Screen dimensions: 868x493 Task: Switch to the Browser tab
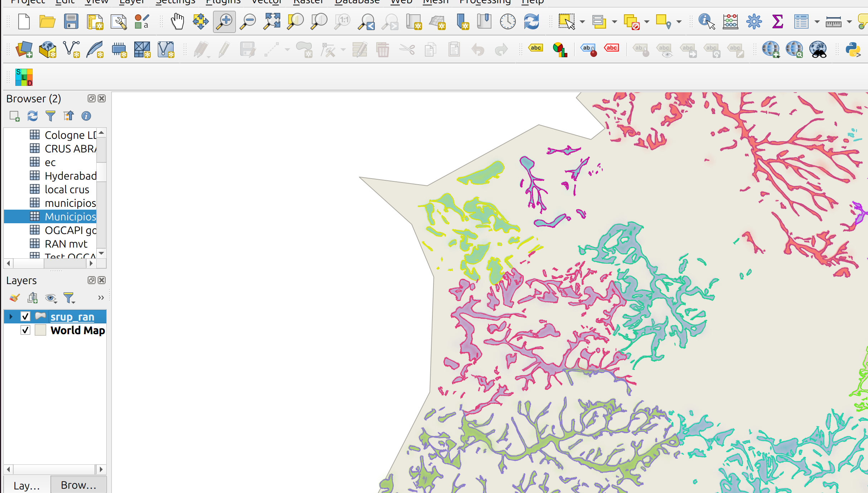[x=78, y=485]
